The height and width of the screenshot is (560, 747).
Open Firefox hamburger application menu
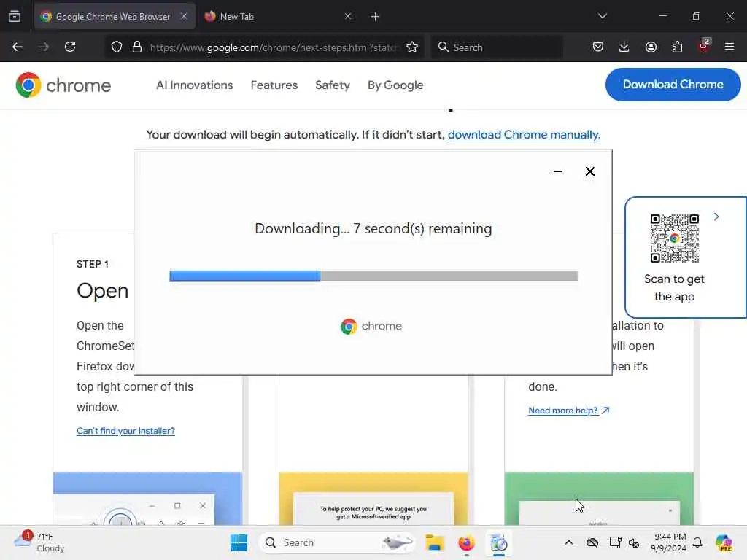tap(729, 47)
